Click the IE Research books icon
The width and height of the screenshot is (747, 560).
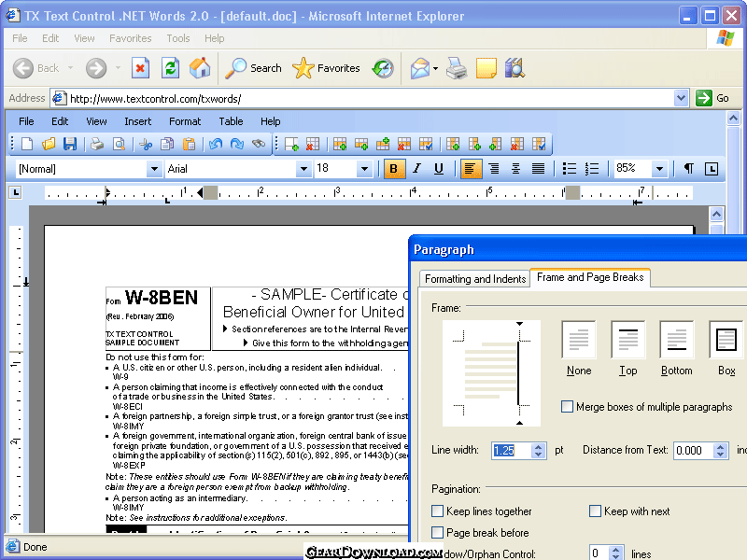[515, 68]
